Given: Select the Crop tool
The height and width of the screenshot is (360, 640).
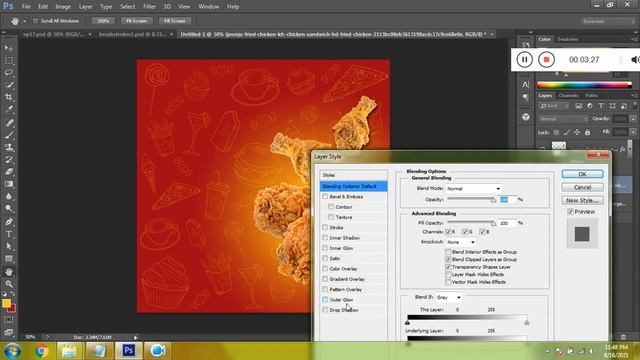Looking at the screenshot, I should point(9,97).
